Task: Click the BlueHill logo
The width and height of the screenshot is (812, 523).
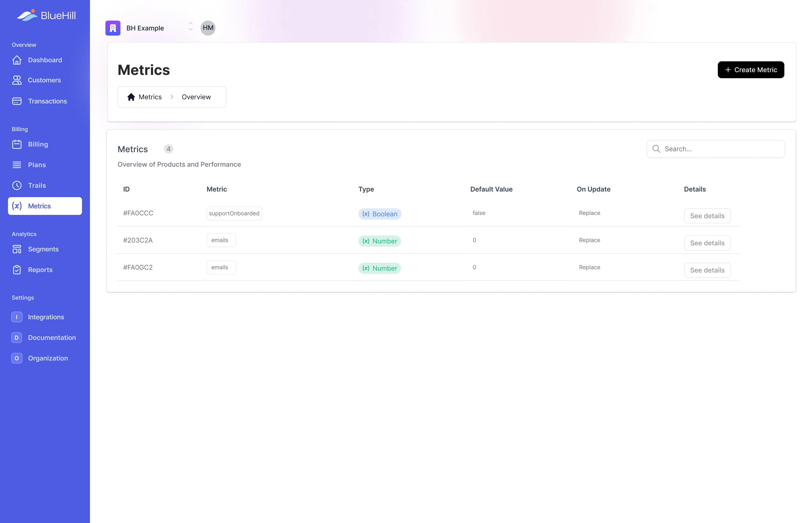Action: coord(46,15)
